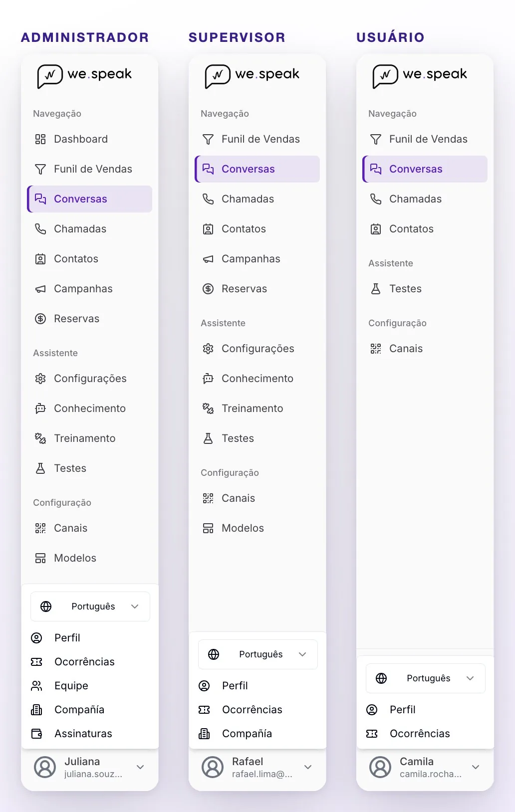Open Contatos in Usuário sidebar
The width and height of the screenshot is (515, 812).
425,229
